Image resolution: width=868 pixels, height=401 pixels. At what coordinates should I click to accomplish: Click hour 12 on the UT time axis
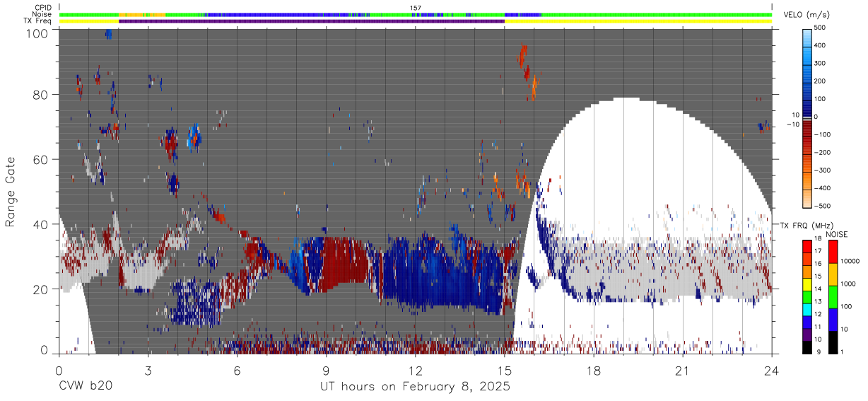click(416, 371)
